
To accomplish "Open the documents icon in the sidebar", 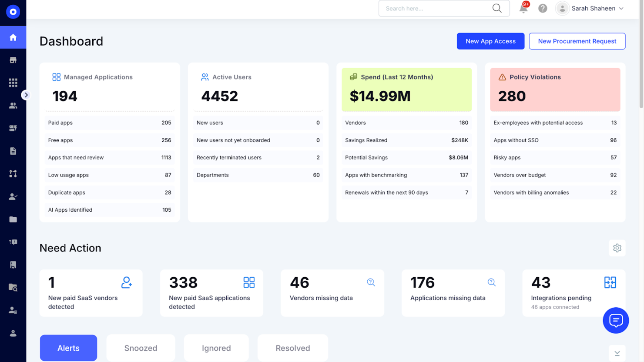I will coord(13,151).
